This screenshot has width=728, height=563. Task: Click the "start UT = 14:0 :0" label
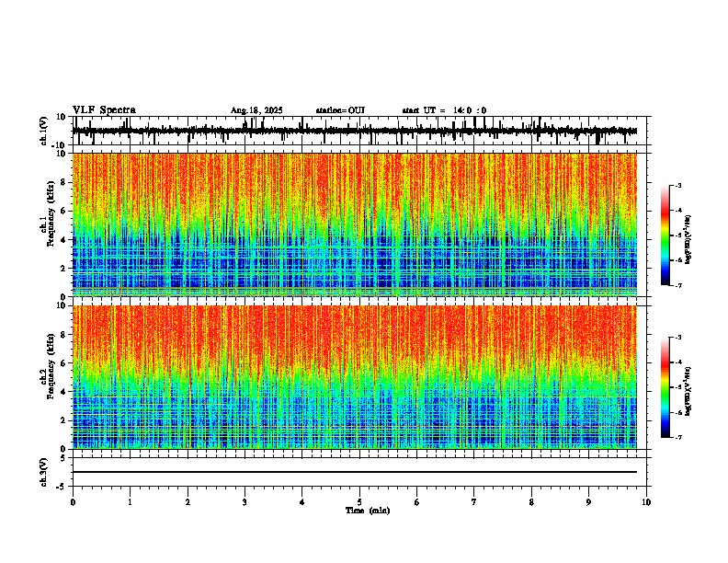point(444,110)
